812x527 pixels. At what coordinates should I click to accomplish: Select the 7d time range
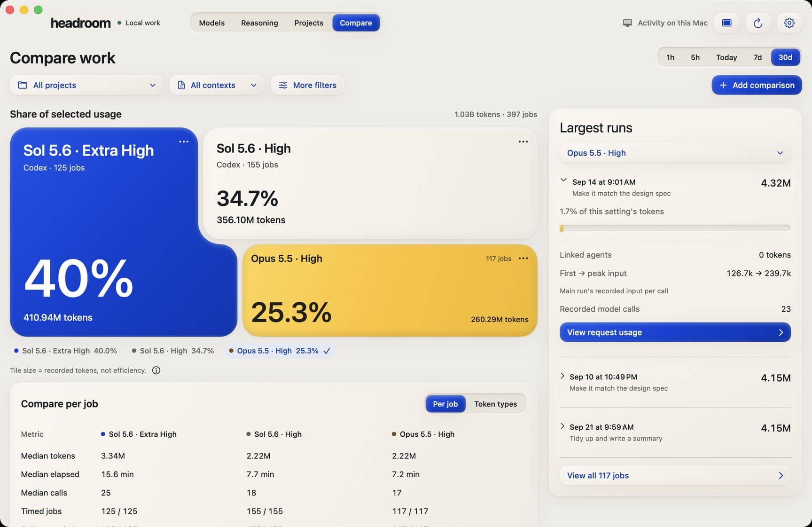point(757,57)
